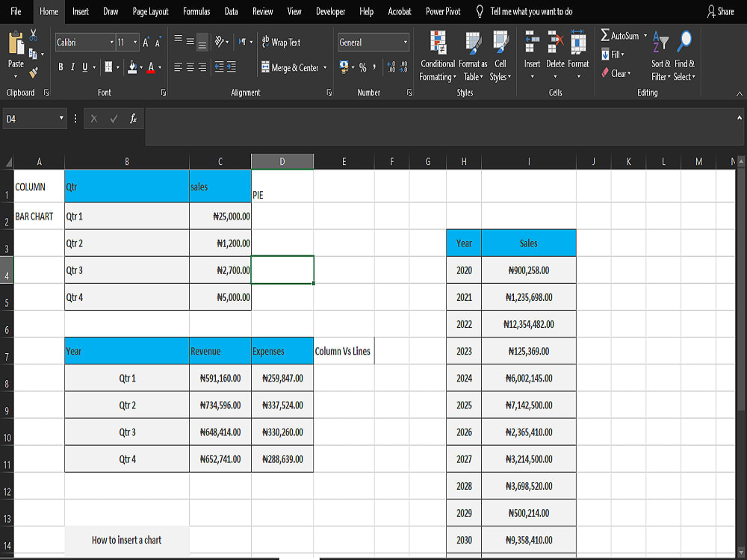Increase font size with large A
The width and height of the screenshot is (747, 560).
(x=146, y=43)
